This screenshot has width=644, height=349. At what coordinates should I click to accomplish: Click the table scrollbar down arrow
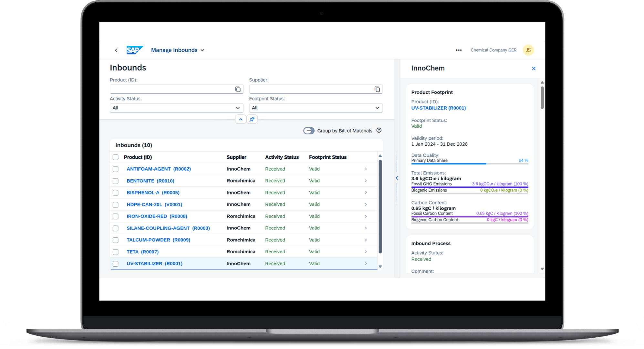click(x=380, y=267)
